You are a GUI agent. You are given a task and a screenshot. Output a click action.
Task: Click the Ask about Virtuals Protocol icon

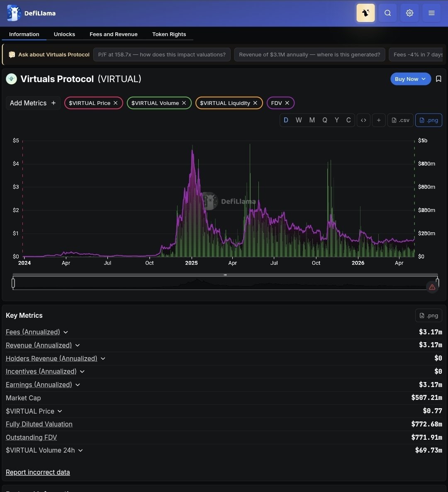click(x=12, y=55)
